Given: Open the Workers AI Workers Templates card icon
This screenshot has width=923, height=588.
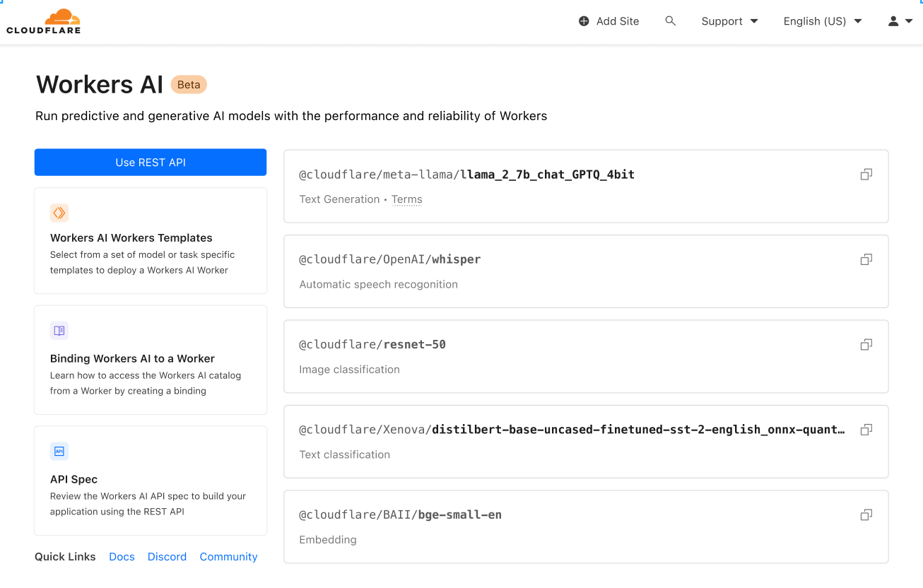Looking at the screenshot, I should [x=59, y=213].
